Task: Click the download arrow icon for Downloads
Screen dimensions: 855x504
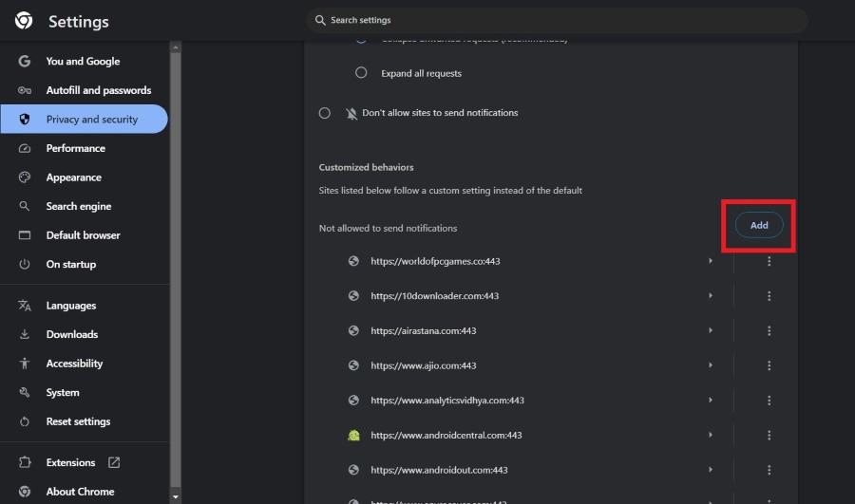Action: (25, 334)
